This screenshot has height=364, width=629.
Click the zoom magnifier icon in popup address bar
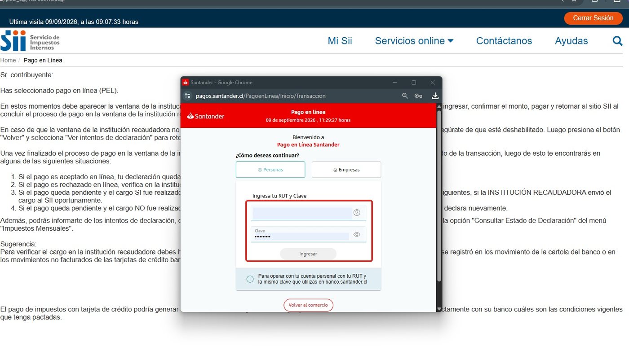(405, 96)
